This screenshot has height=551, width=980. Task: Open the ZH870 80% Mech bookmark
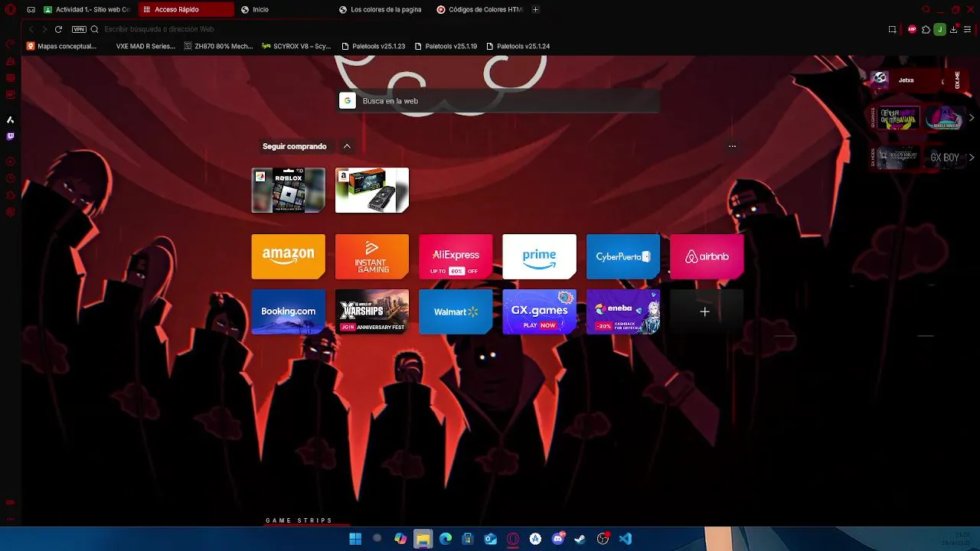click(x=218, y=46)
